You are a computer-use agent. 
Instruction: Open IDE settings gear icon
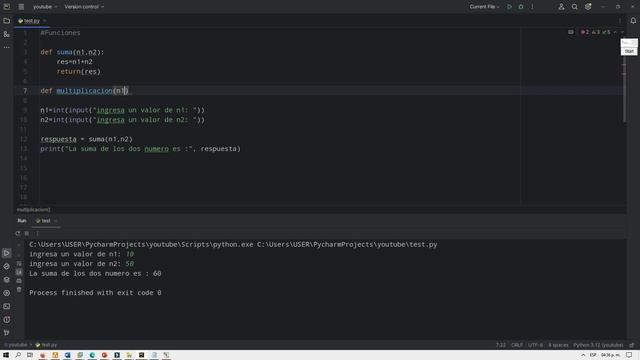(x=588, y=7)
